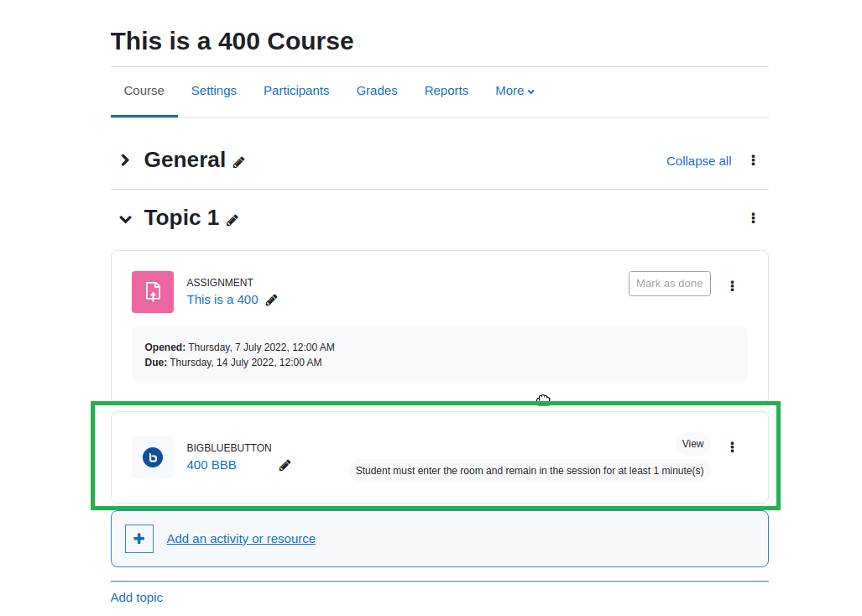
Task: Open the This is a 400 assignment link
Action: (222, 300)
